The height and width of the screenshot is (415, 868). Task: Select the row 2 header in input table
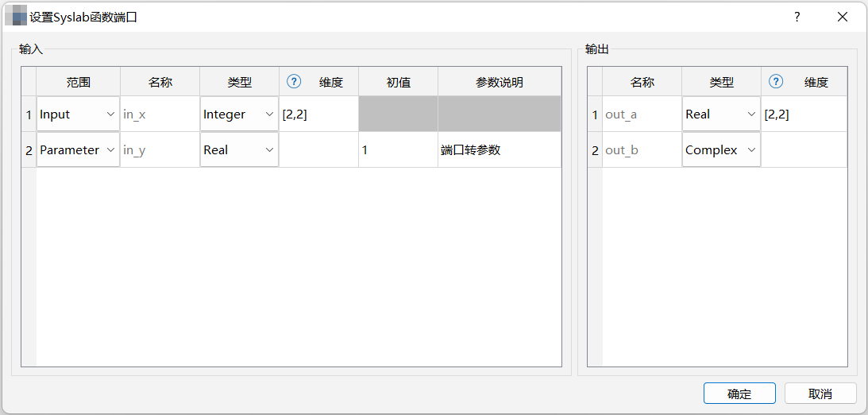[29, 150]
